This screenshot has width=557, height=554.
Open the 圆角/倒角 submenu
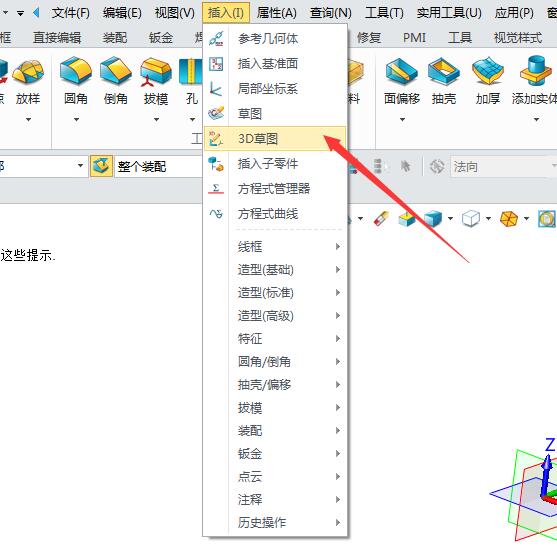tap(275, 362)
